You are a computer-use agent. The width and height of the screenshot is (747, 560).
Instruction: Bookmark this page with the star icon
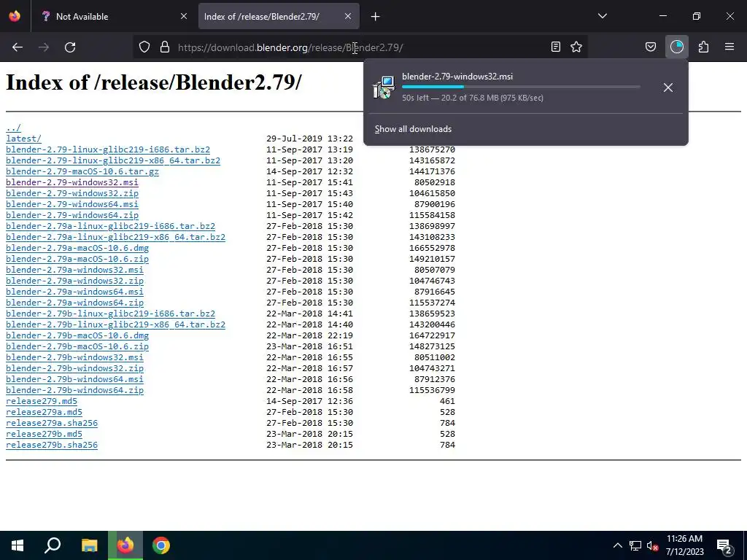pos(576,47)
